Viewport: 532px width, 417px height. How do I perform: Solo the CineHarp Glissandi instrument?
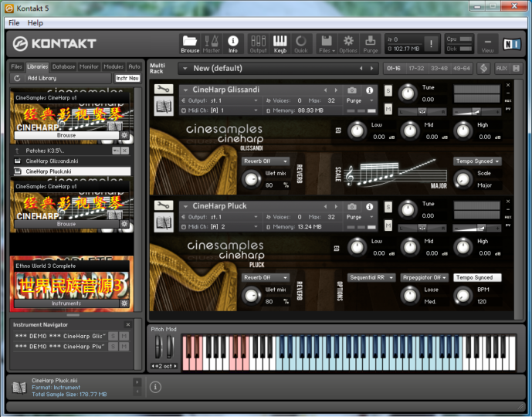click(388, 90)
